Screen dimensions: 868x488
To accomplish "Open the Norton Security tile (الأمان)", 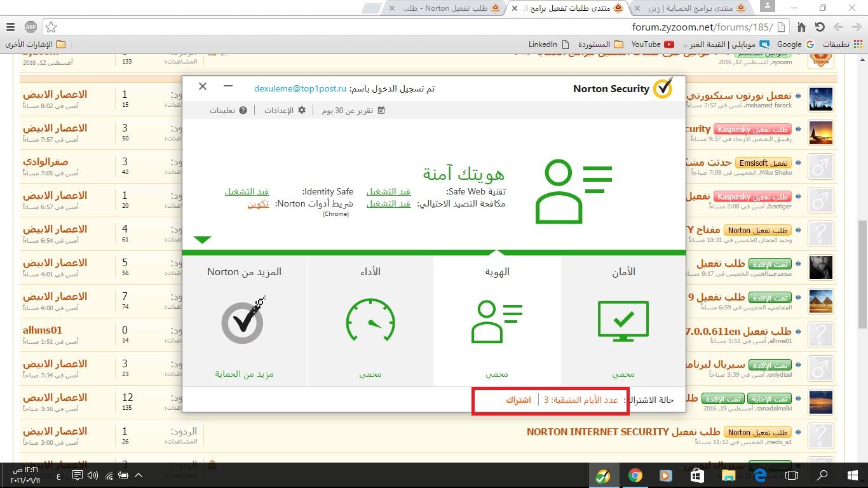I will [623, 321].
